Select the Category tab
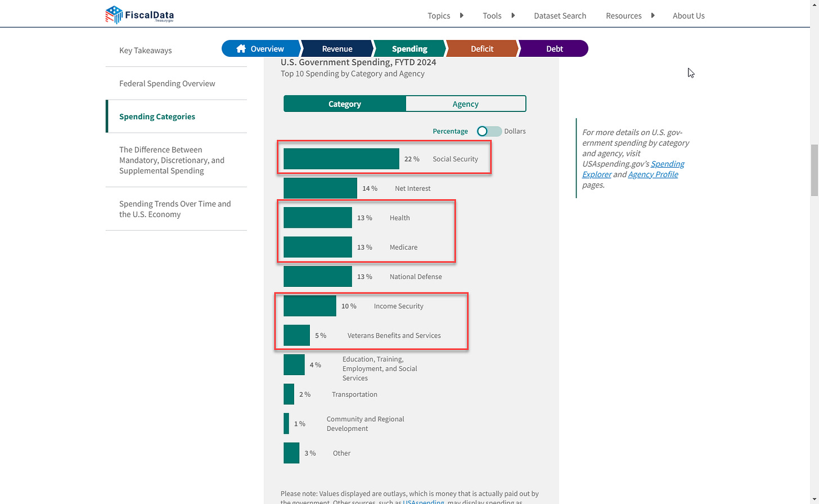The width and height of the screenshot is (819, 504). point(345,104)
